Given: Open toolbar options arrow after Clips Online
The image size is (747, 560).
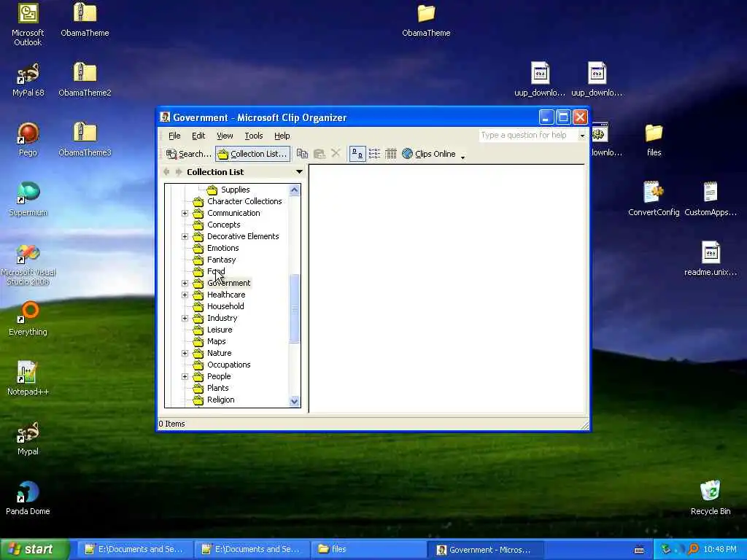Looking at the screenshot, I should coord(462,156).
